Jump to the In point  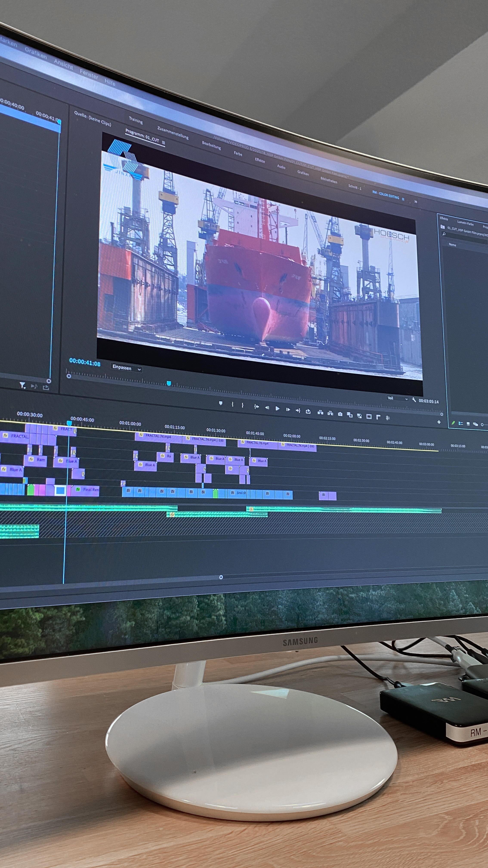click(x=256, y=406)
